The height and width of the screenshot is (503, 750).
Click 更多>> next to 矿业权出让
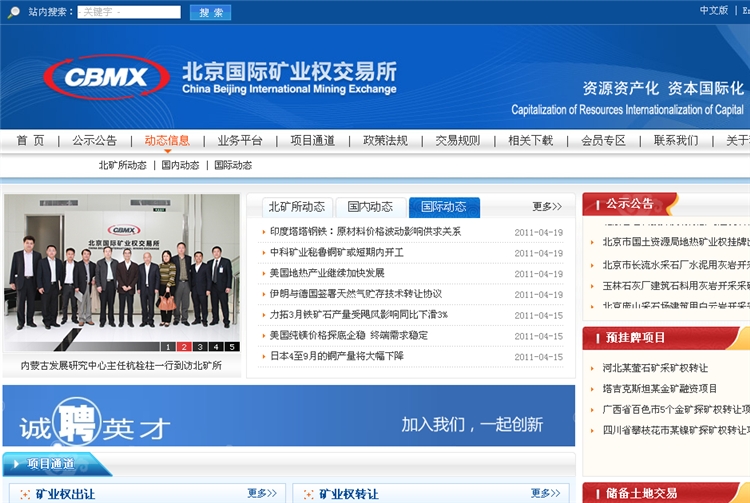point(262,493)
